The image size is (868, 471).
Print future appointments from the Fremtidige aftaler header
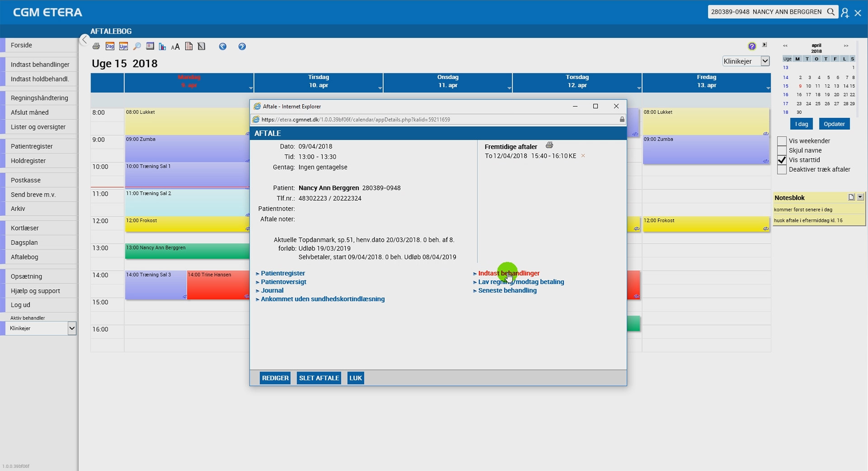tap(549, 145)
